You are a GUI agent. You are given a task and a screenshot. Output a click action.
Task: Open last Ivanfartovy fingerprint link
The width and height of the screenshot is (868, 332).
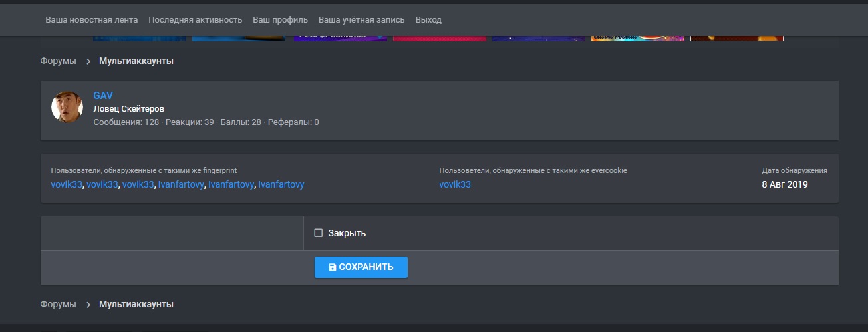pos(281,184)
